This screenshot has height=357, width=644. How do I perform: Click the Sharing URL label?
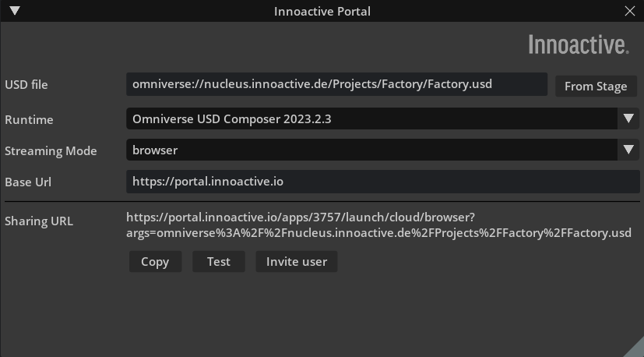pyautogui.click(x=39, y=221)
